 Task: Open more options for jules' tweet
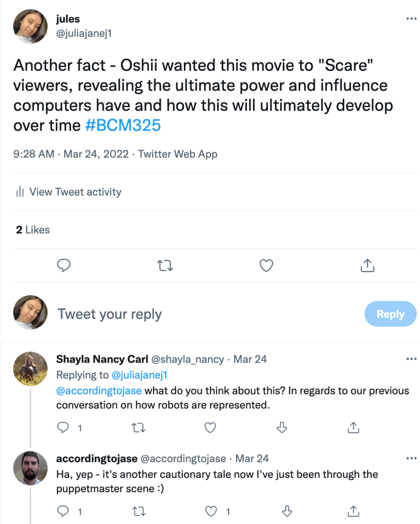pyautogui.click(x=411, y=18)
